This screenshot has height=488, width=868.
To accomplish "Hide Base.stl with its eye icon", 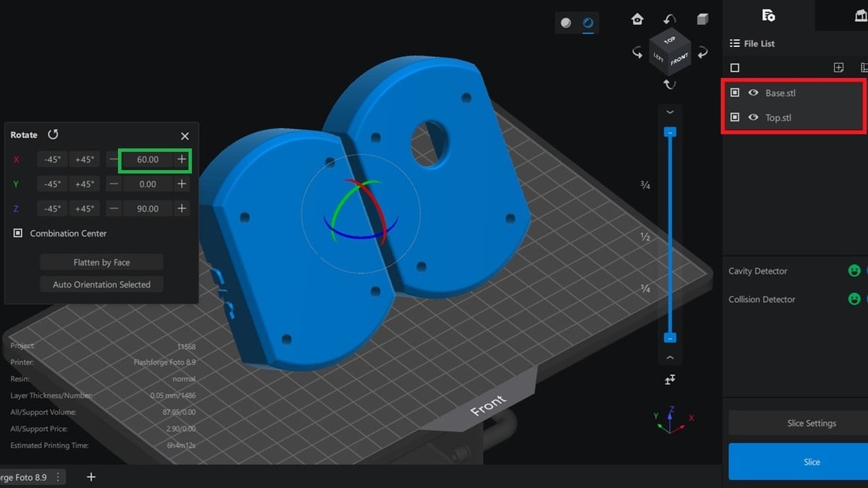I will click(x=753, y=93).
